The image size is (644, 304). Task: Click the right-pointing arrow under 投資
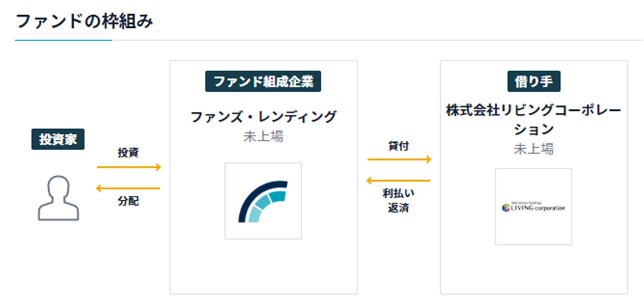[x=129, y=167]
